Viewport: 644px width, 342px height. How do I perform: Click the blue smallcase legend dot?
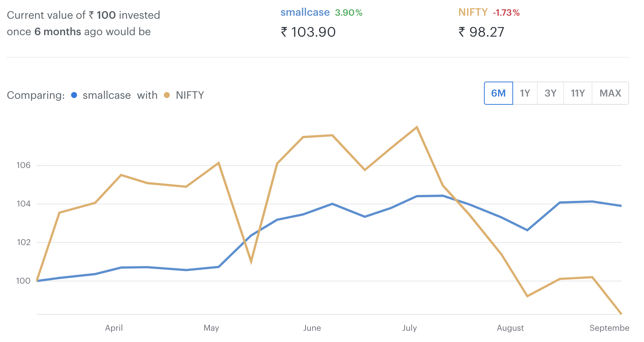(x=74, y=95)
